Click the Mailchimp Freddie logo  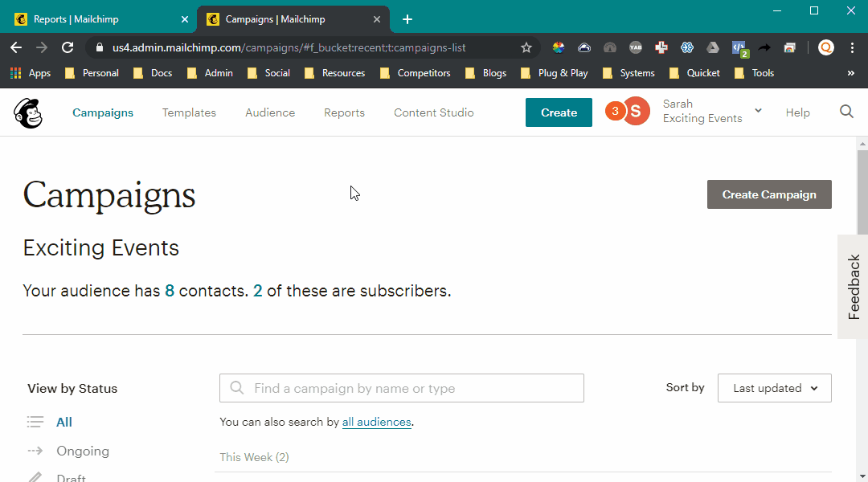[x=27, y=113]
